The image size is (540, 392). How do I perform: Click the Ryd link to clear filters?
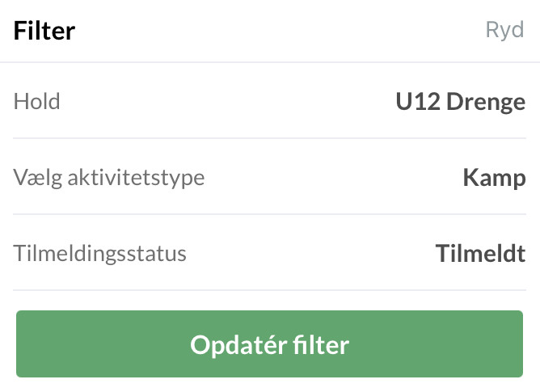click(x=504, y=31)
